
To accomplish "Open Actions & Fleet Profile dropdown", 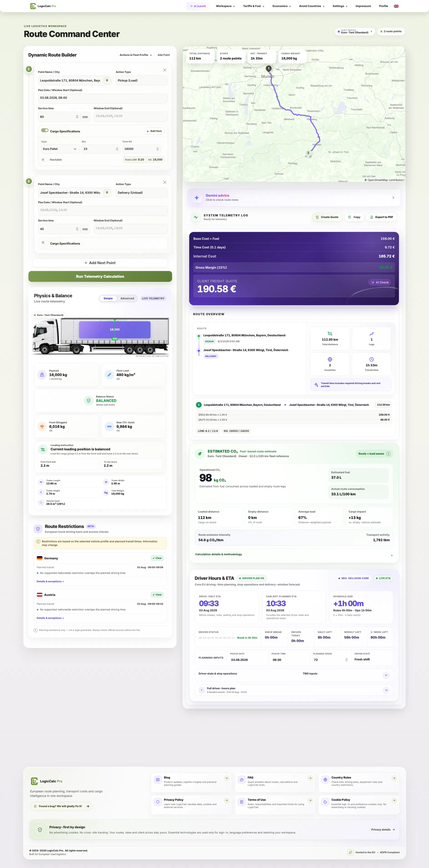I will pos(135,55).
